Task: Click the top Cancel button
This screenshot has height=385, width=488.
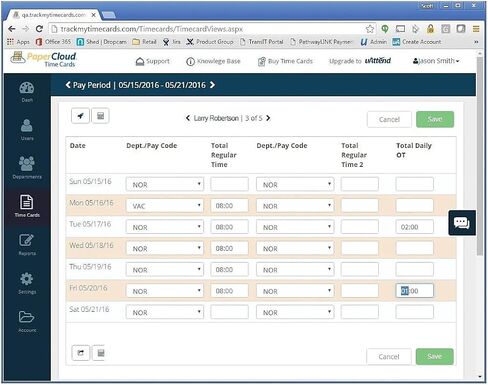Action: pos(389,119)
